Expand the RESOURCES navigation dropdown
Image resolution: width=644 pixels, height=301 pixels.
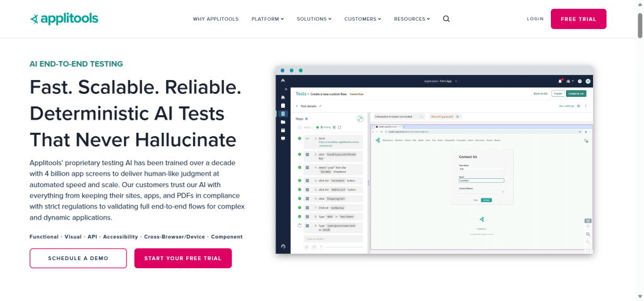tap(412, 19)
